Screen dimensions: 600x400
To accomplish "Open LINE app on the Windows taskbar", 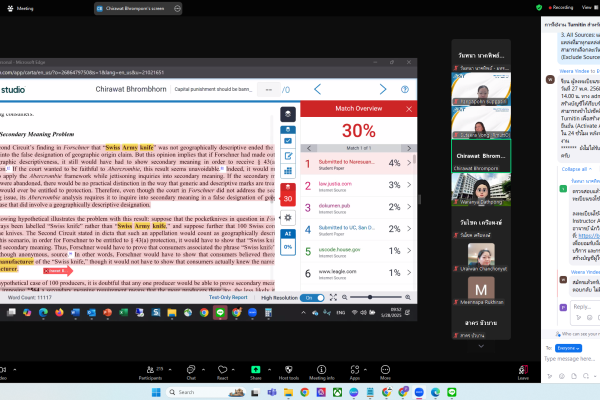I will coord(452,392).
